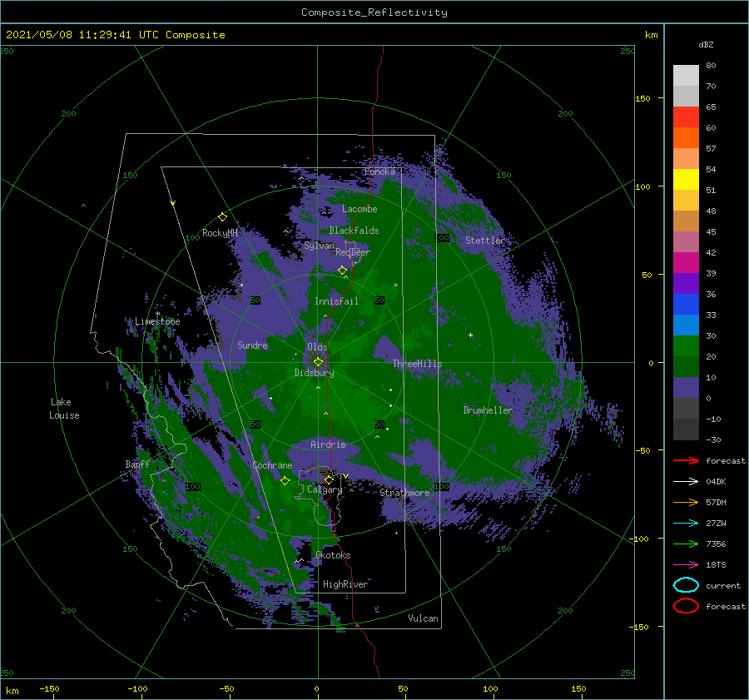Click the Sylvan label on the map

pos(319,246)
